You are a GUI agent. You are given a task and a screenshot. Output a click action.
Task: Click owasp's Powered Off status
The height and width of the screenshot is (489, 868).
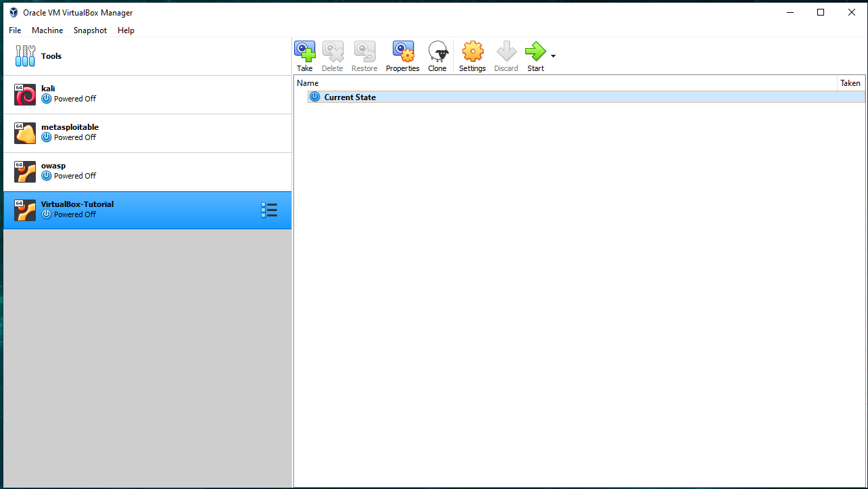coord(75,176)
